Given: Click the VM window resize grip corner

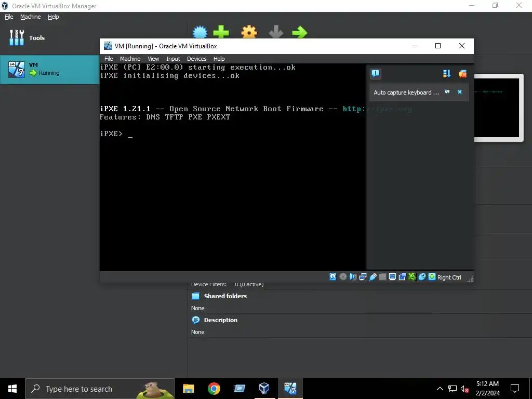Looking at the screenshot, I should tap(470, 279).
